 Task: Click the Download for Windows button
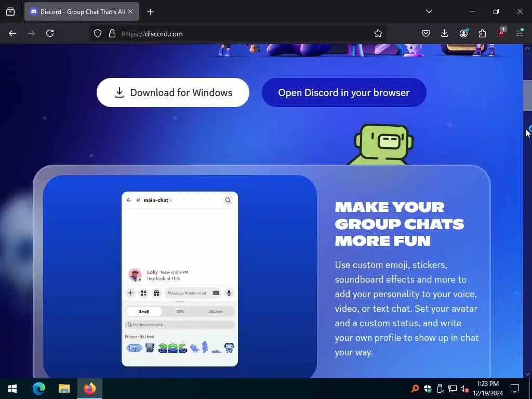tap(172, 92)
